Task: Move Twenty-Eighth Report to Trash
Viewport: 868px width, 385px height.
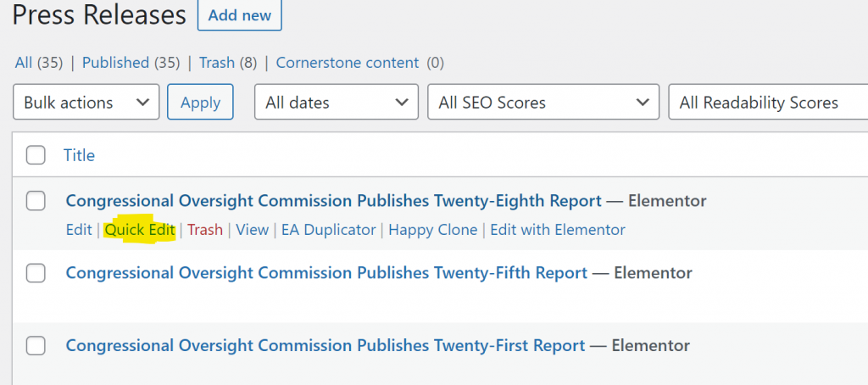Action: pyautogui.click(x=205, y=229)
